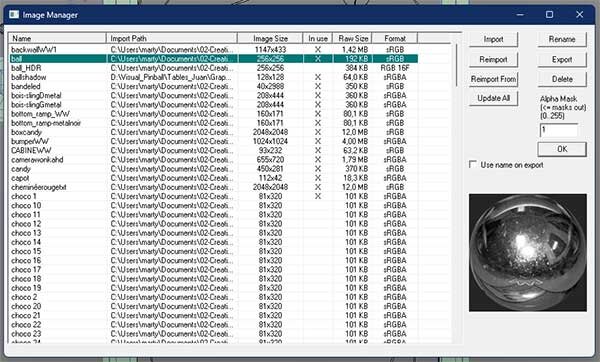Select the choco 11 image row
Viewport: 600px width, 362px height.
point(213,215)
